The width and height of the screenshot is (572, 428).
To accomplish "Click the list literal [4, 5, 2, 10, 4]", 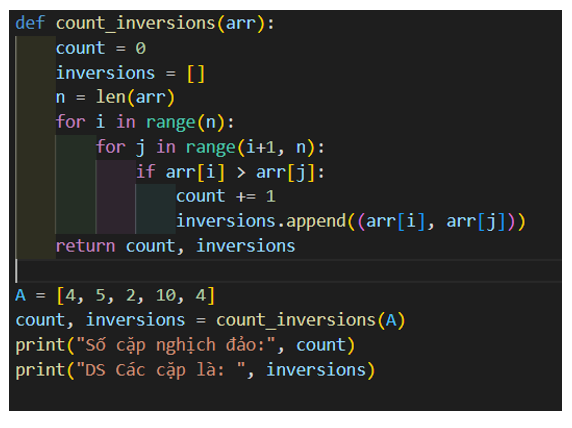I will 136,296.
